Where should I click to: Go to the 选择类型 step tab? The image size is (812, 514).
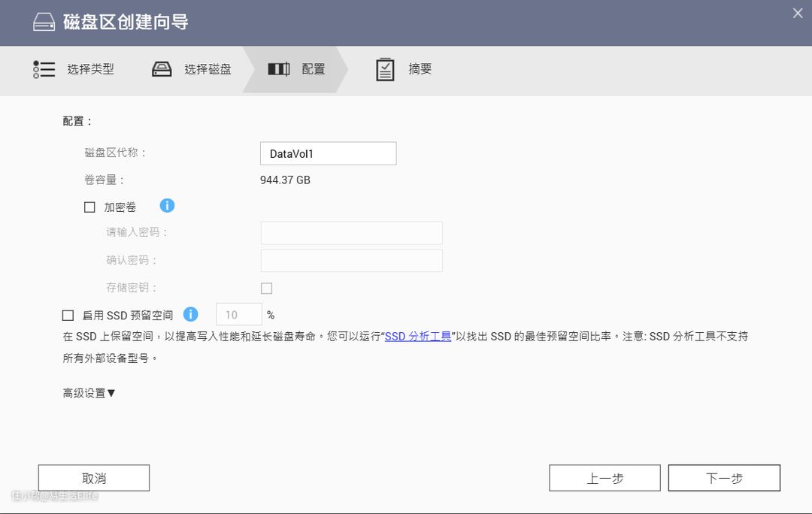pos(90,69)
